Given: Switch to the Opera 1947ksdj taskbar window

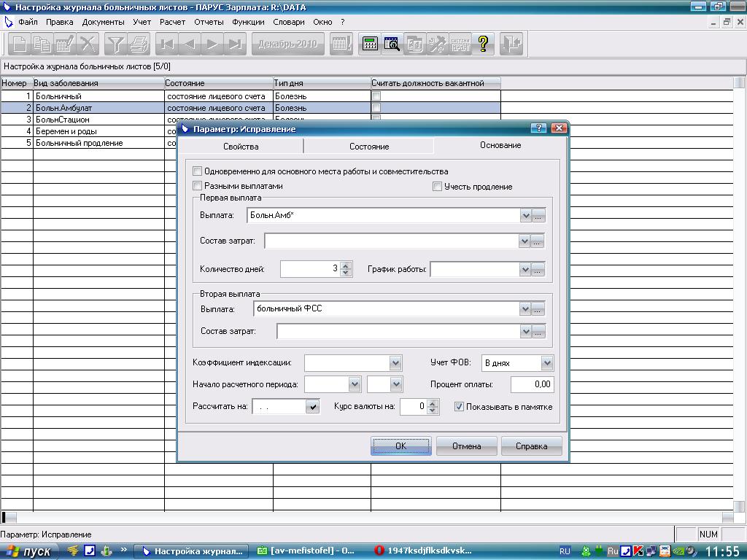Looking at the screenshot, I should pos(423,551).
